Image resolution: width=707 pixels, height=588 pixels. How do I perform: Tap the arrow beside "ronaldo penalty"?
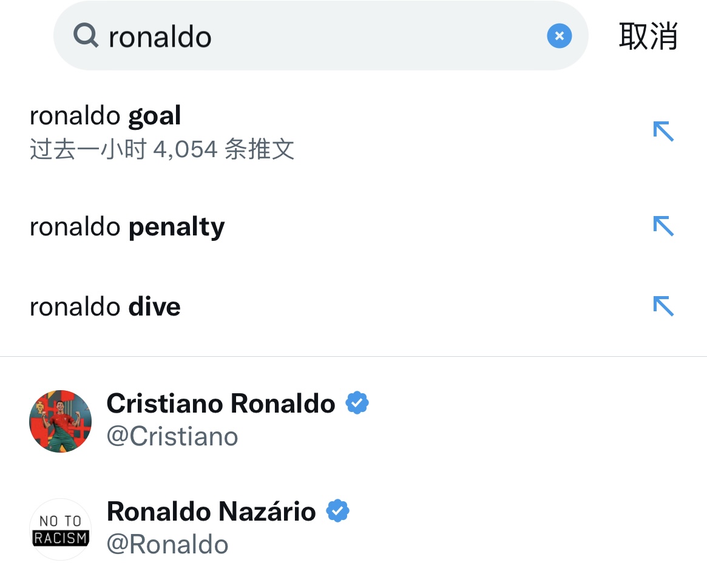click(x=663, y=226)
